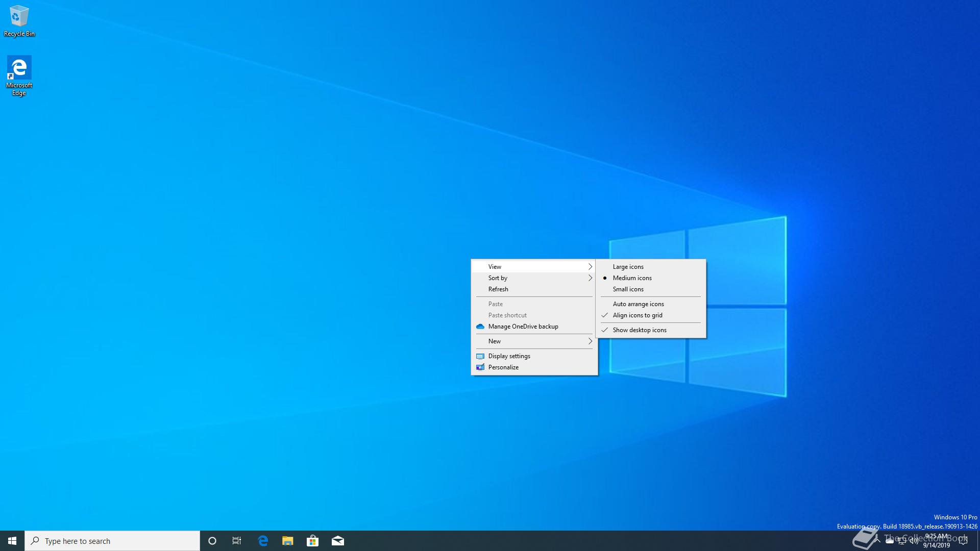Click the volume speaker tray icon
This screenshot has height=551, width=980.
coord(914,541)
